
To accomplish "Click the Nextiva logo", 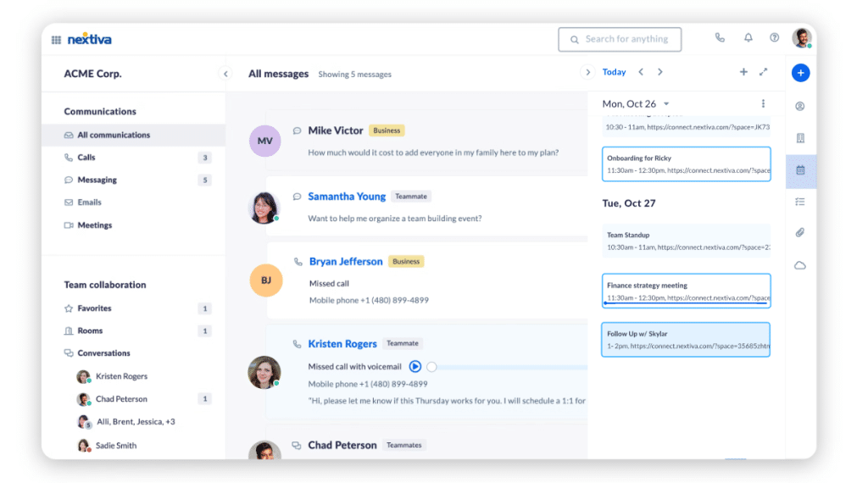I will click(89, 39).
